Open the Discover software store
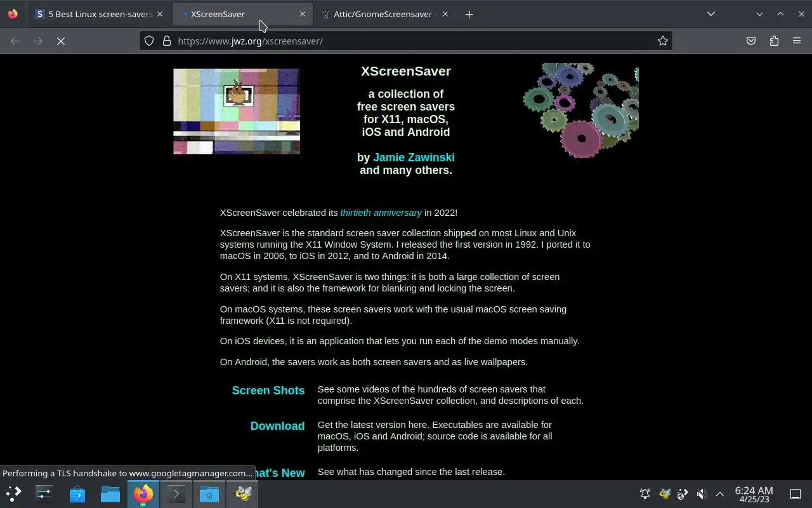 [77, 493]
